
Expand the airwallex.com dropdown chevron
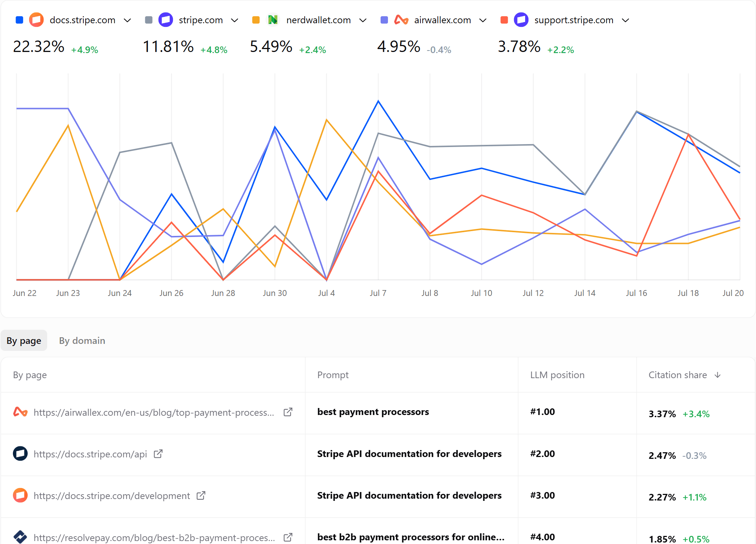(x=483, y=20)
